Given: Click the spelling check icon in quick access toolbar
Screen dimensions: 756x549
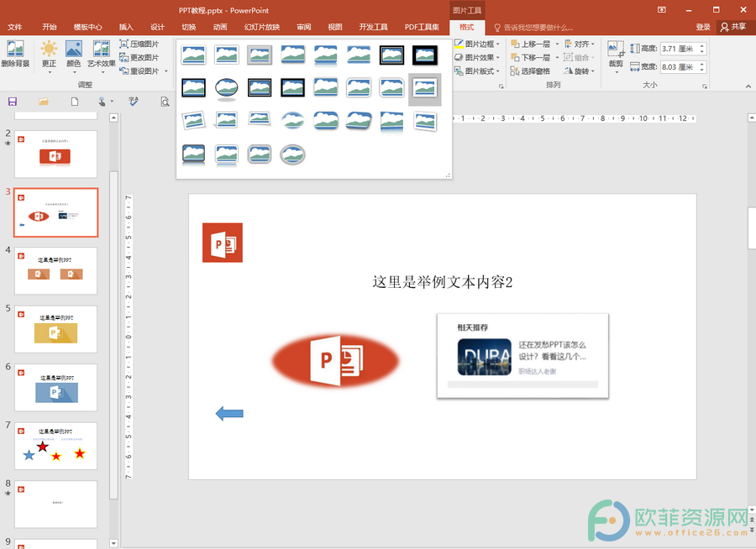Looking at the screenshot, I should pyautogui.click(x=134, y=102).
